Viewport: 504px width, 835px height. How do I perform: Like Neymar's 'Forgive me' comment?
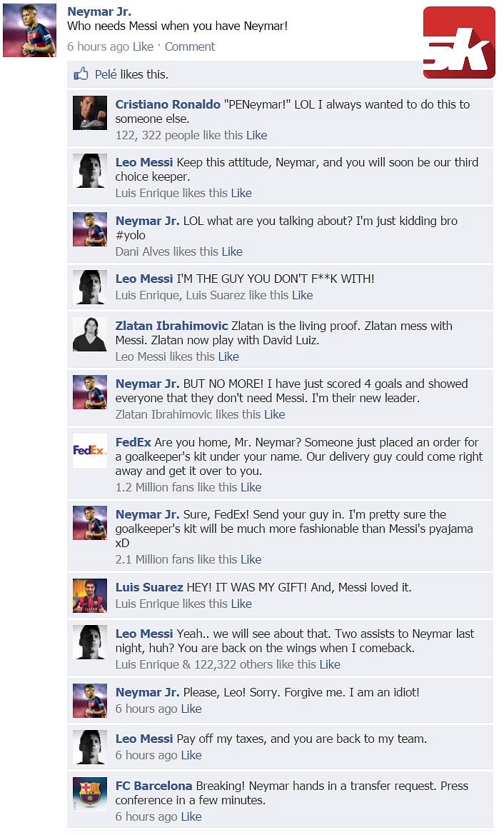click(191, 709)
